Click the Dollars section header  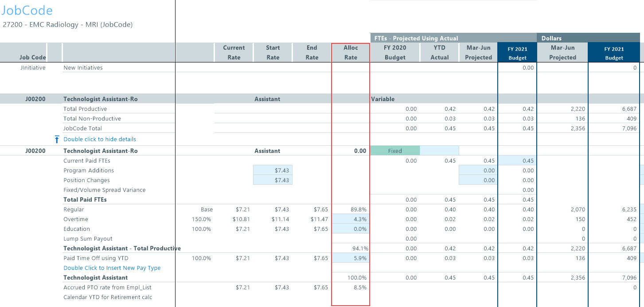(551, 39)
